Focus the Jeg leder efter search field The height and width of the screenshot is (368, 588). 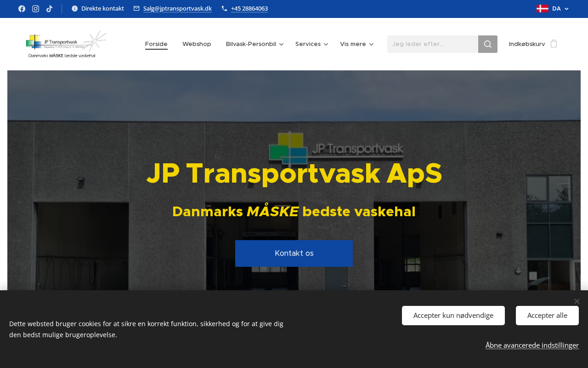(x=433, y=44)
